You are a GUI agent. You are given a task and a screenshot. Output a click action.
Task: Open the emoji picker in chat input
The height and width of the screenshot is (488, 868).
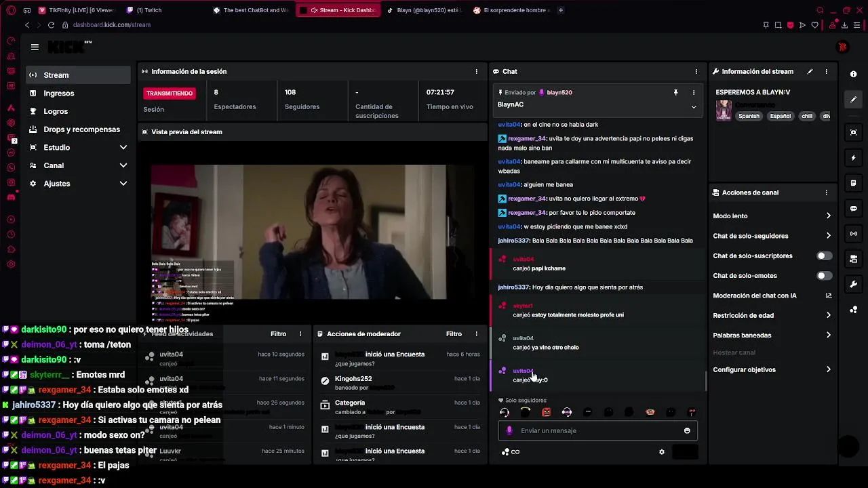pos(687,430)
